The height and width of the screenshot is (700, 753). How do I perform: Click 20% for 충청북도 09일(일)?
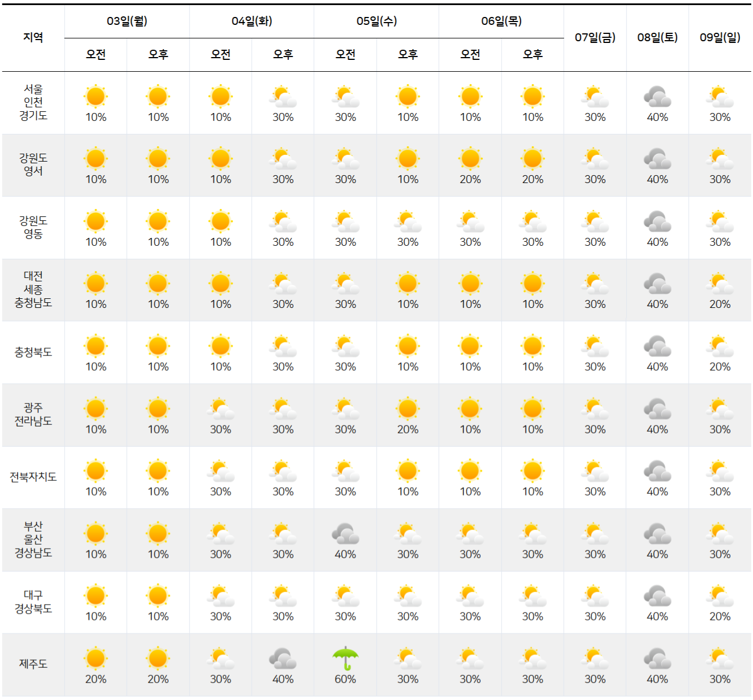(720, 367)
